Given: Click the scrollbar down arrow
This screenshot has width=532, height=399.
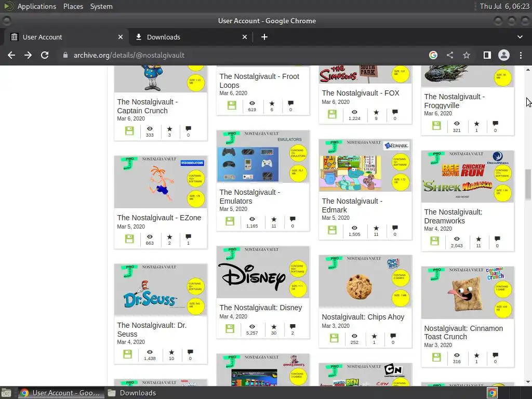Looking at the screenshot, I should (x=528, y=382).
